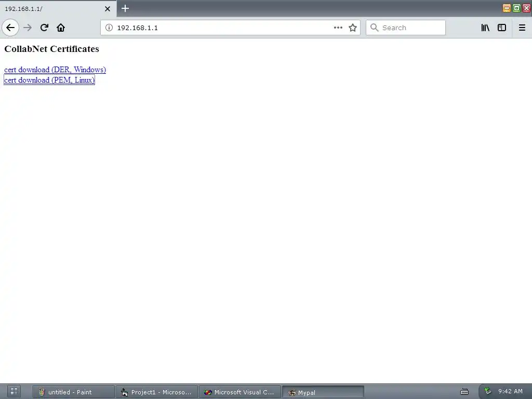This screenshot has width=532, height=399.
Task: Click the magnifier icon in the search box
Action: coord(374,28)
